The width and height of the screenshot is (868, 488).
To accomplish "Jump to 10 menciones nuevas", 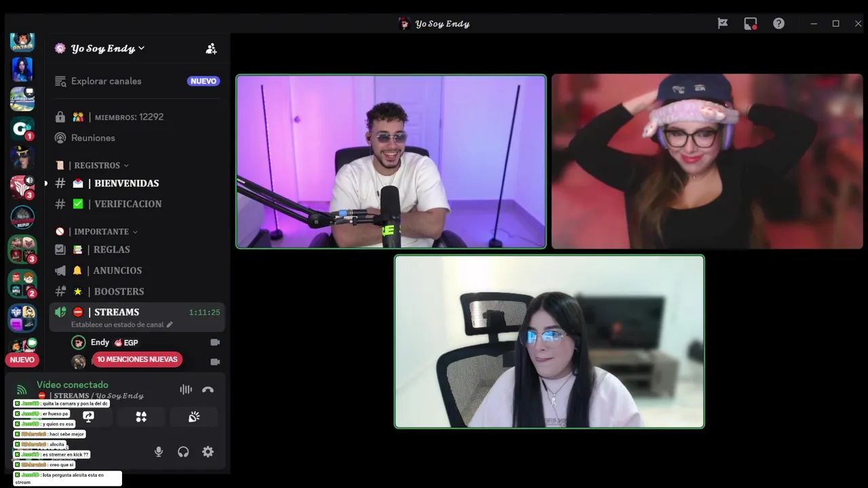I will (137, 359).
